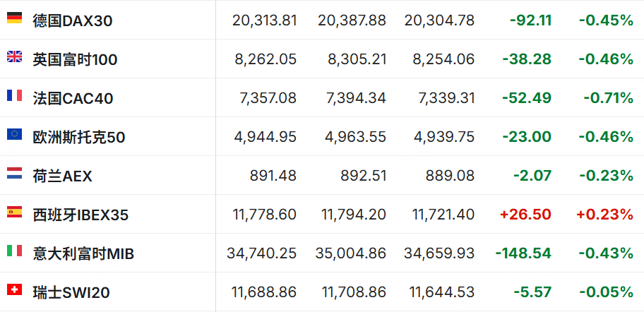Open the 瑞士SWI20 index link
644x312 pixels.
click(71, 293)
